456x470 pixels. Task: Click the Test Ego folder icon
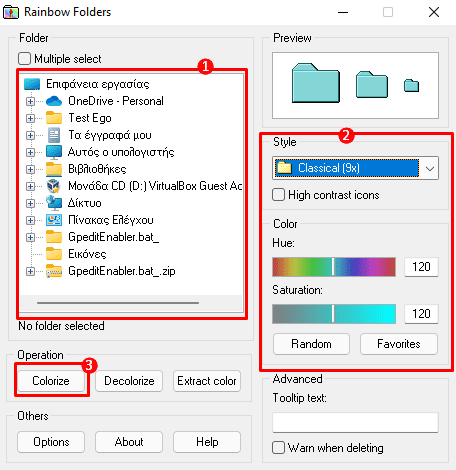pos(54,118)
